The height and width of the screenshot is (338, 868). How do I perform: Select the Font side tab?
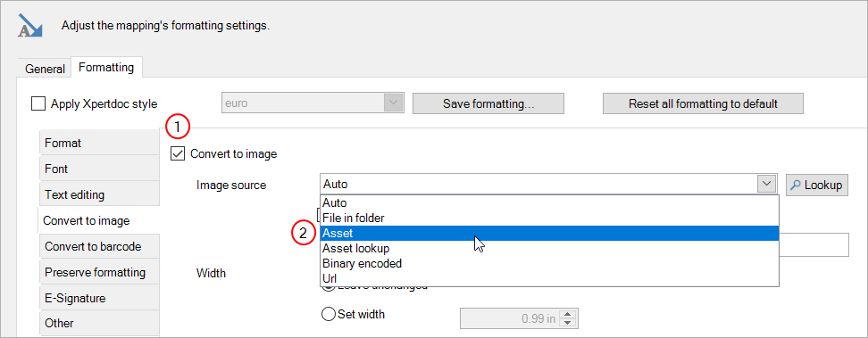100,169
